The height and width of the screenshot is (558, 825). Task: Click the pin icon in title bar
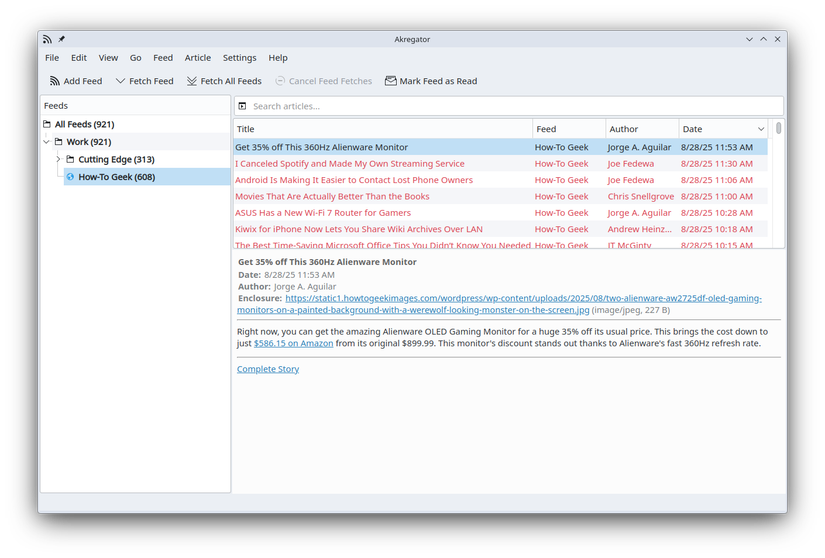click(61, 39)
